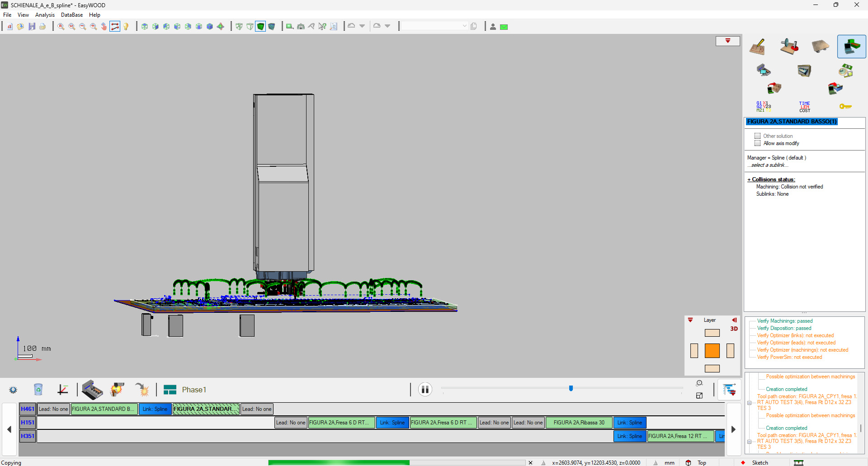This screenshot has width=868, height=466.
Task: Select the top beige view swatch
Action: (x=712, y=333)
